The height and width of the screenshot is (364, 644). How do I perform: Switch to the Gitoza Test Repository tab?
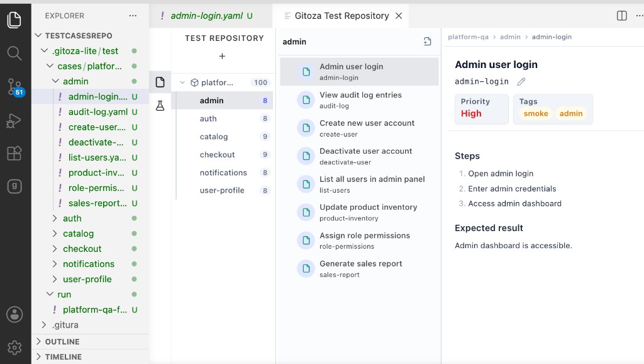pos(340,16)
